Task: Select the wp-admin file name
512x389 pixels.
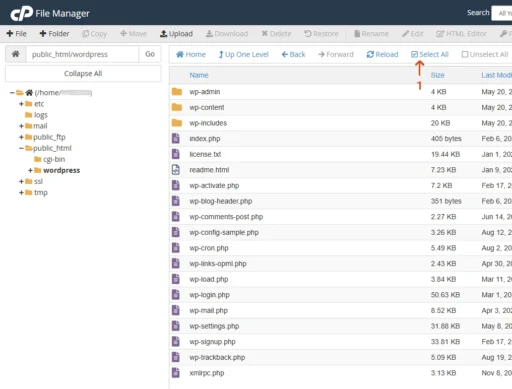Action: 205,92
